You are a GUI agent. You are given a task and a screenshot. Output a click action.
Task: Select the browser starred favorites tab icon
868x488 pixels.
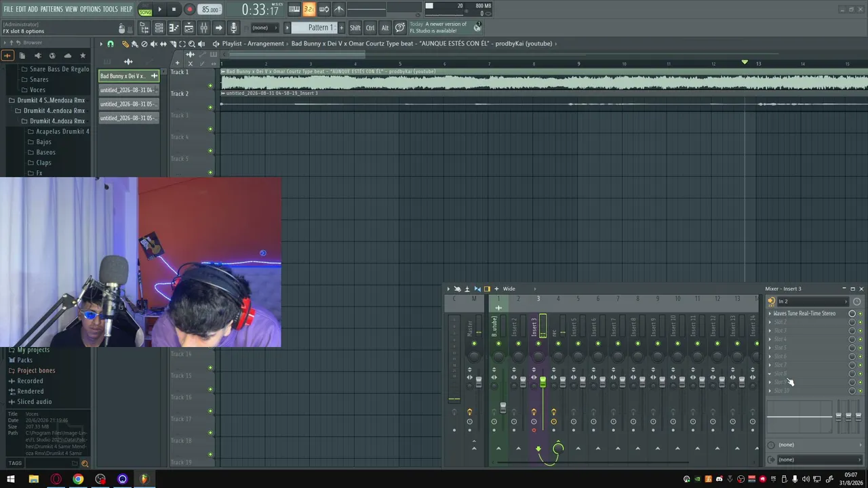click(x=83, y=56)
